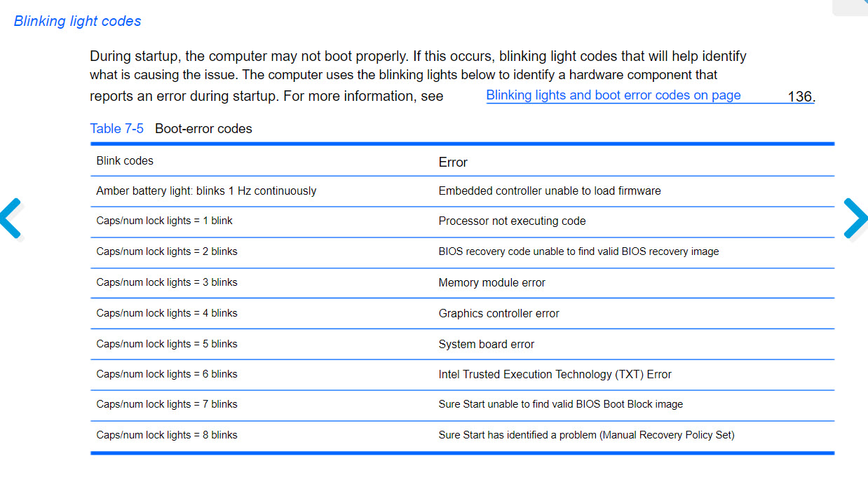
Task: Click the 'Blinking light codes' section heading
Action: 78,21
